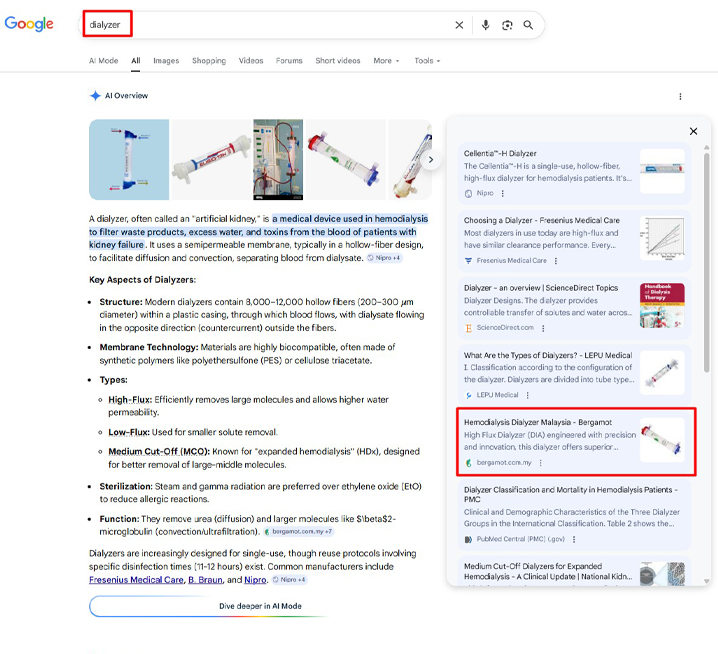Open the Nipro link in manufacturers sentence
The image size is (718, 654).
(x=255, y=580)
